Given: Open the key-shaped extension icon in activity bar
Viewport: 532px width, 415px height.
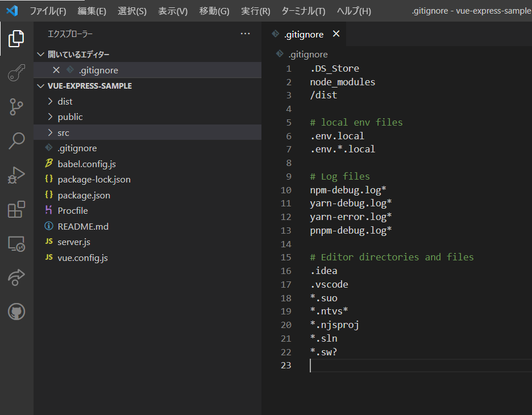Looking at the screenshot, I should [x=16, y=73].
